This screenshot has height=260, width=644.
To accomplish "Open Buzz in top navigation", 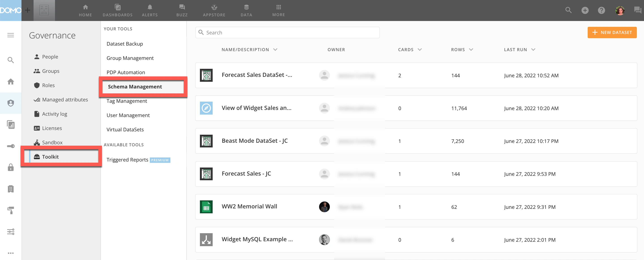I will 182,10.
